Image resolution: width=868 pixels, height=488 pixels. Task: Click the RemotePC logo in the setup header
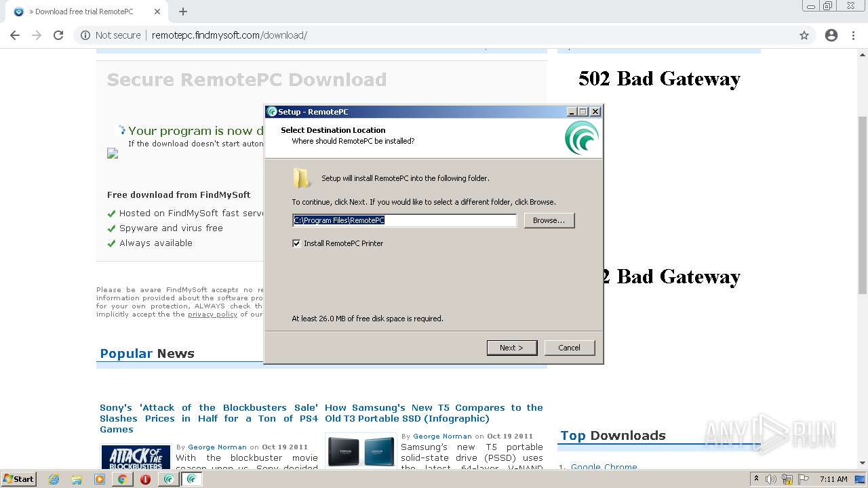click(x=582, y=138)
